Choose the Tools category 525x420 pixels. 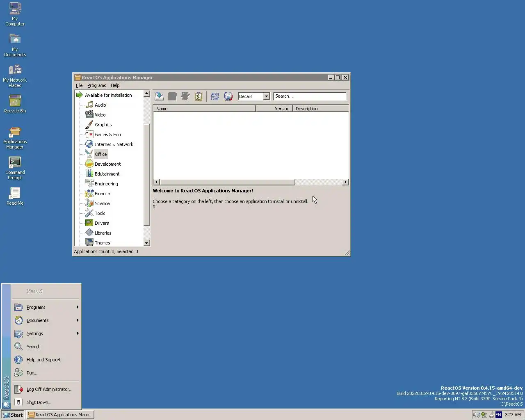100,213
